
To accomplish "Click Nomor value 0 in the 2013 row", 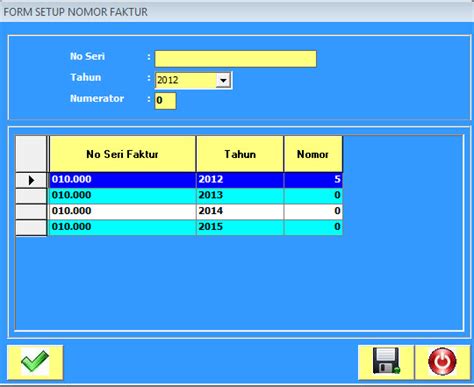I will (313, 196).
